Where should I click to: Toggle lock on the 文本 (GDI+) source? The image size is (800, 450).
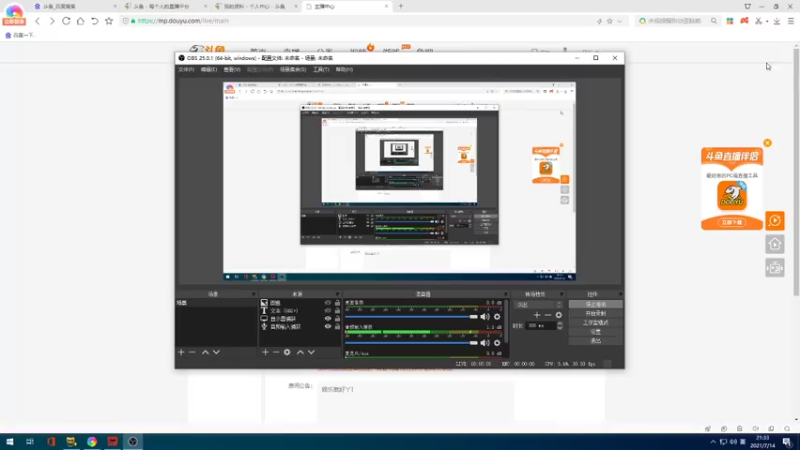(x=337, y=311)
